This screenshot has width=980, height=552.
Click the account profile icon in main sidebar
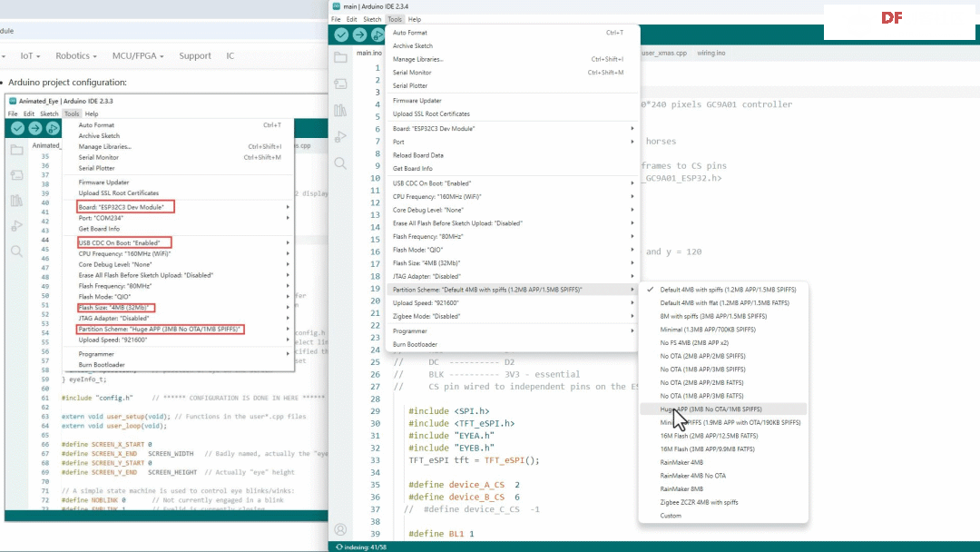(x=340, y=529)
